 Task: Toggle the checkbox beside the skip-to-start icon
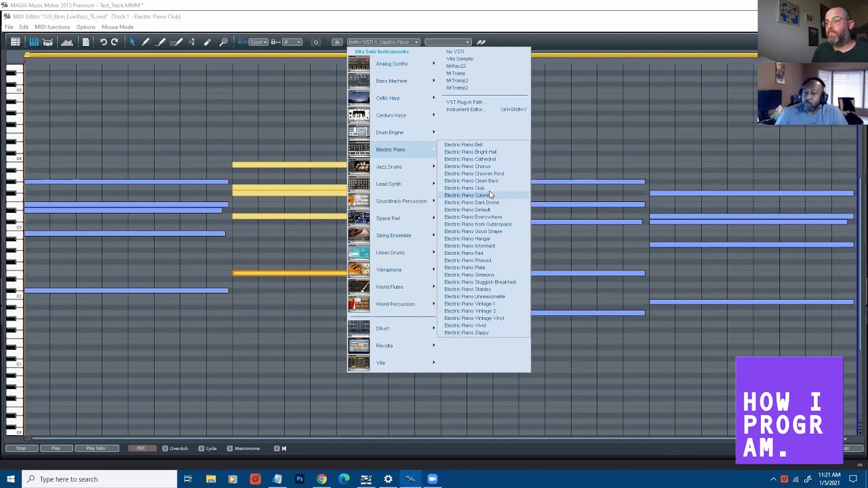276,448
